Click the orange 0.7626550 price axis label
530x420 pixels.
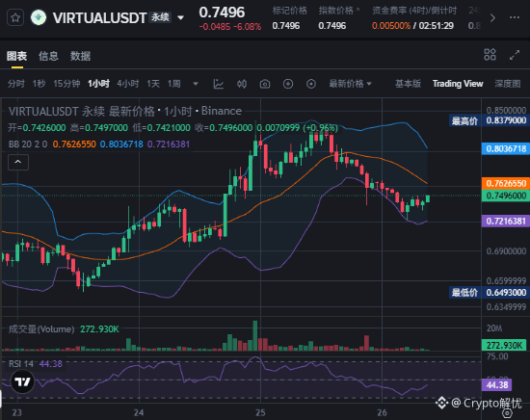tap(506, 183)
